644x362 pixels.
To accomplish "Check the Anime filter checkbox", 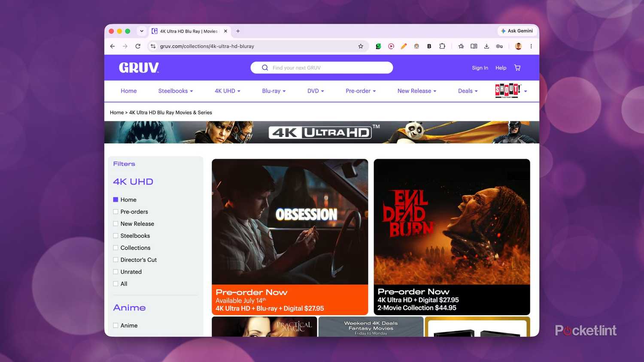I will [x=115, y=325].
